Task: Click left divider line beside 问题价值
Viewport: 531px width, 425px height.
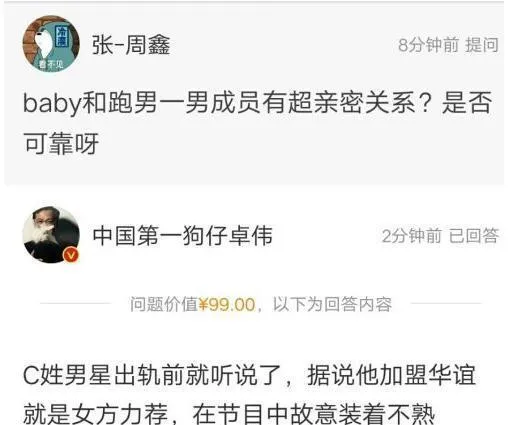Action: [75, 303]
